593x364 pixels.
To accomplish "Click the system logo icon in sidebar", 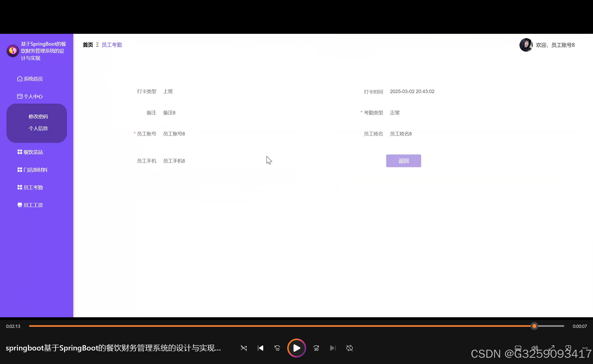I will 13,51.
